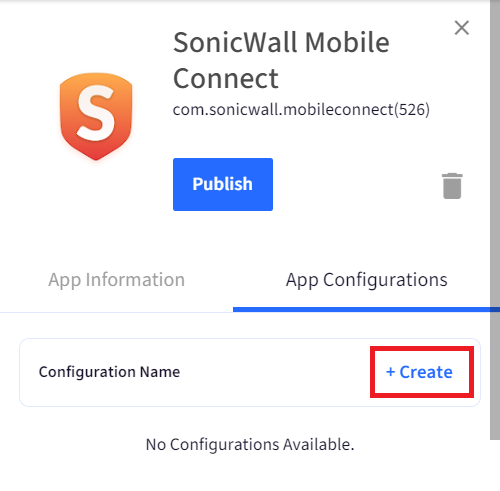
Task: Click the empty area of the configuration card
Action: point(275,372)
